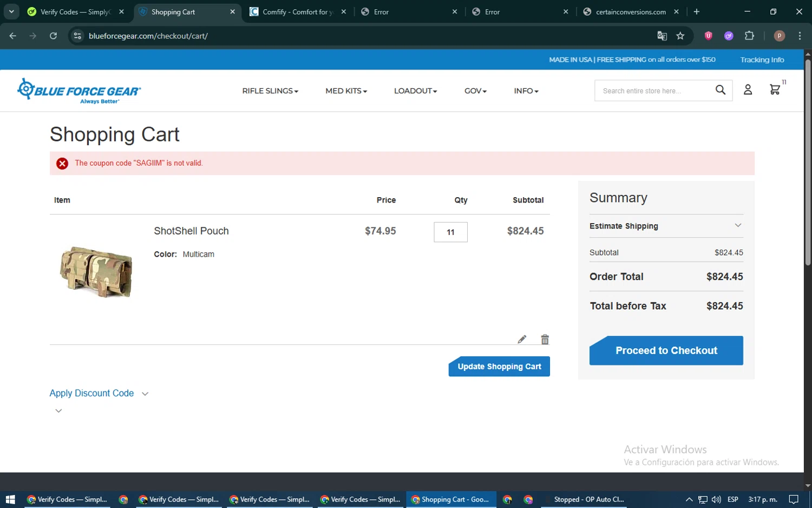Click the browser back arrow
Screen dimensions: 812x508
13,36
